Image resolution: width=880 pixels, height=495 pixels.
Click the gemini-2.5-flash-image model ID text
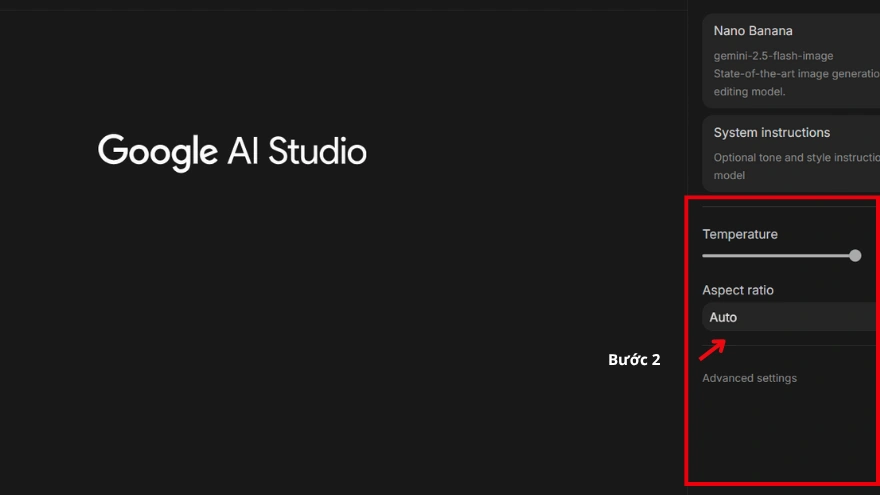(x=773, y=55)
